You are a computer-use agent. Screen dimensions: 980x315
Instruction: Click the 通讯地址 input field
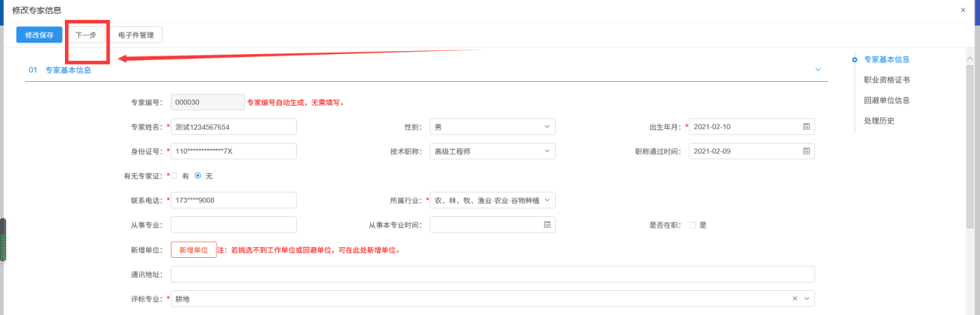pos(492,274)
